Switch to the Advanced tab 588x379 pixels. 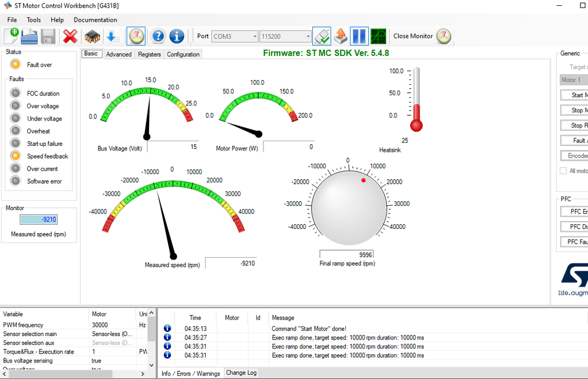coord(118,54)
